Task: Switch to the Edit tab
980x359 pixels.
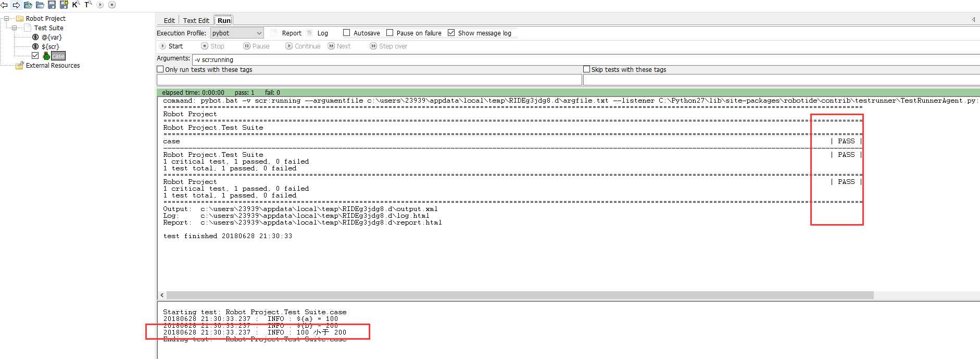Action: point(169,20)
